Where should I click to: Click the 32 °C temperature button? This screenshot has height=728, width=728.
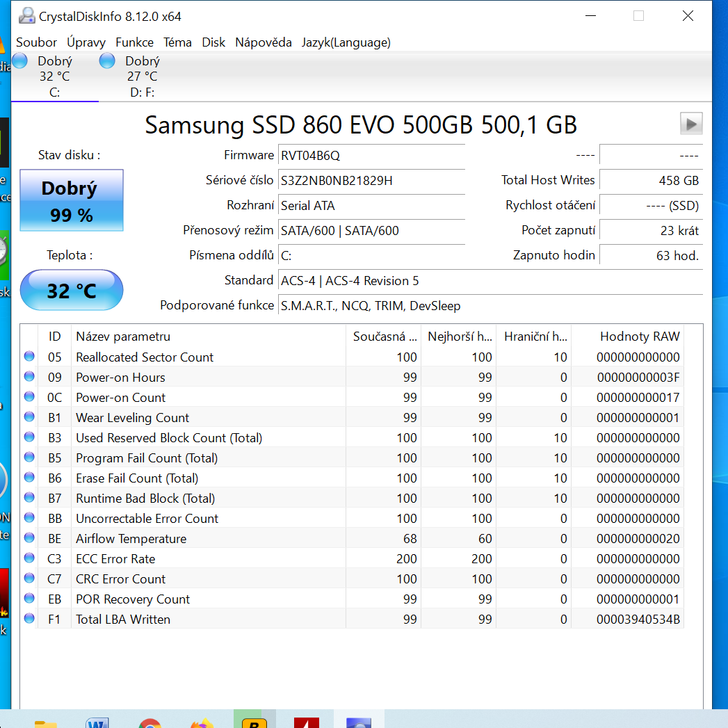pyautogui.click(x=72, y=290)
